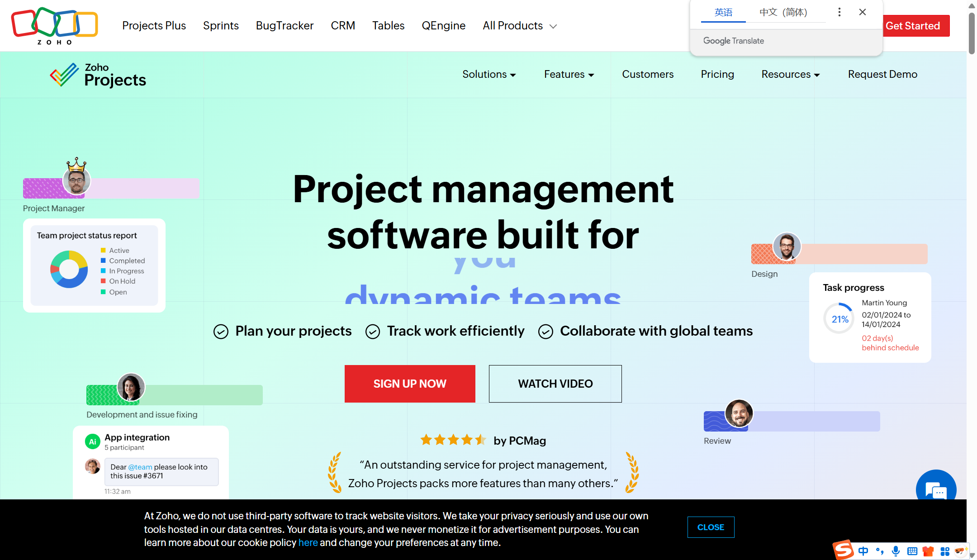Viewport: 977px width, 560px height.
Task: Open Google Translate three-dot options menu
Action: [x=839, y=12]
